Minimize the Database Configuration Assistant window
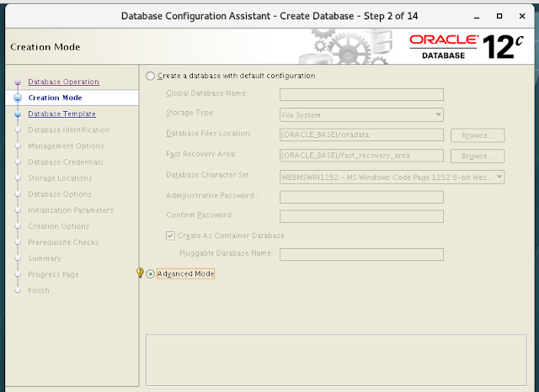 point(477,17)
